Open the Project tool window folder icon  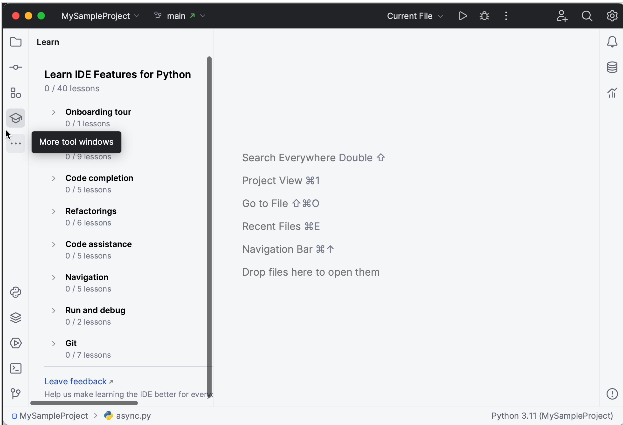tap(15, 42)
